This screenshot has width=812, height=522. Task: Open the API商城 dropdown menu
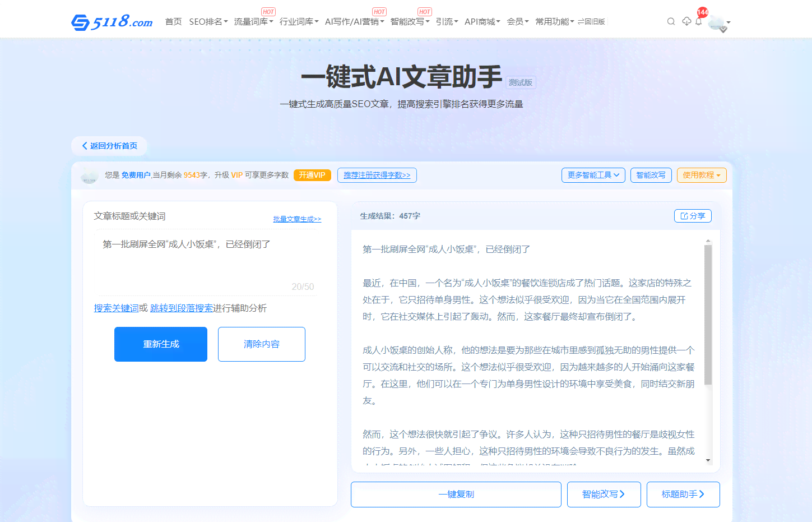point(482,21)
